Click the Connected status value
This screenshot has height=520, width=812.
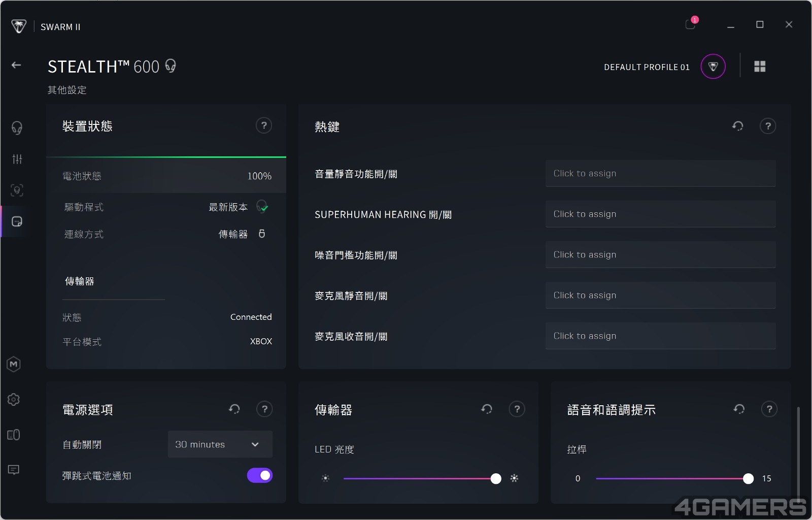[251, 317]
